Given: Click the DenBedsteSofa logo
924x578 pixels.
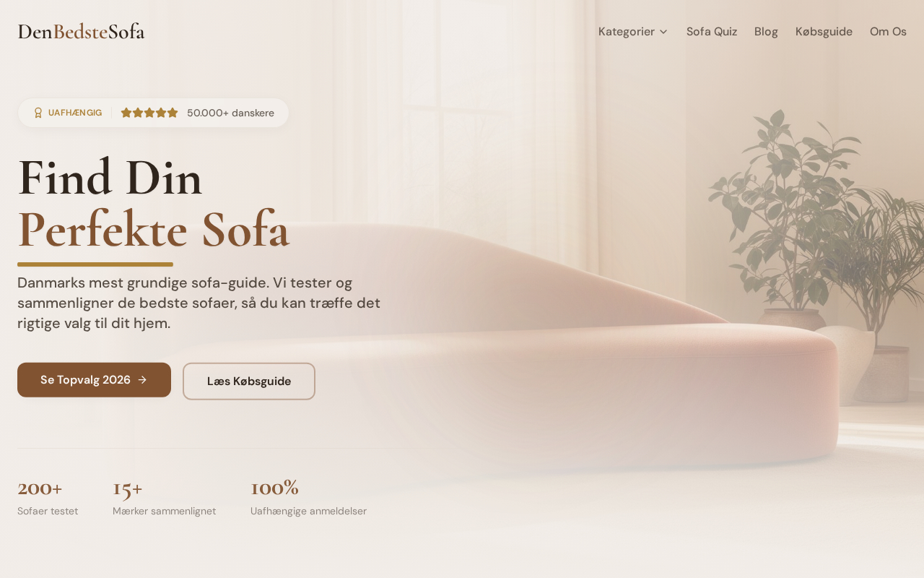Looking at the screenshot, I should point(81,32).
